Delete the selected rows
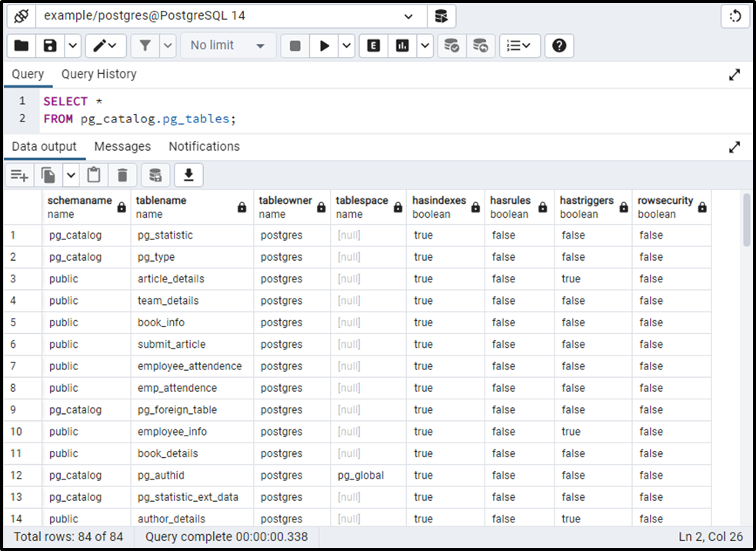The width and height of the screenshot is (756, 551). tap(122, 175)
